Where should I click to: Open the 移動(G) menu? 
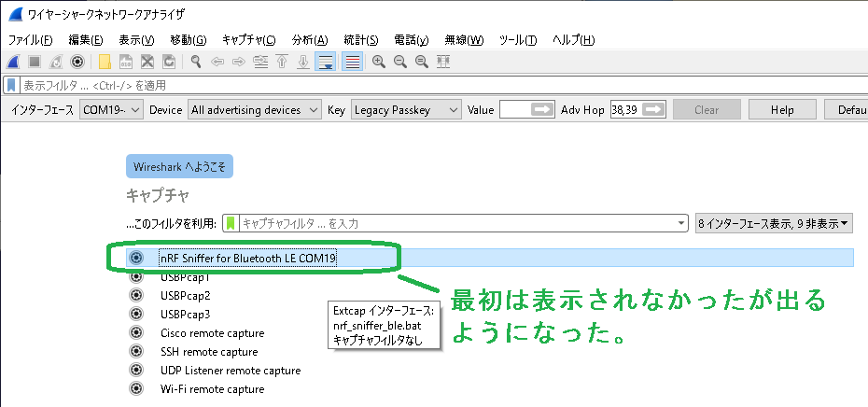[x=189, y=40]
